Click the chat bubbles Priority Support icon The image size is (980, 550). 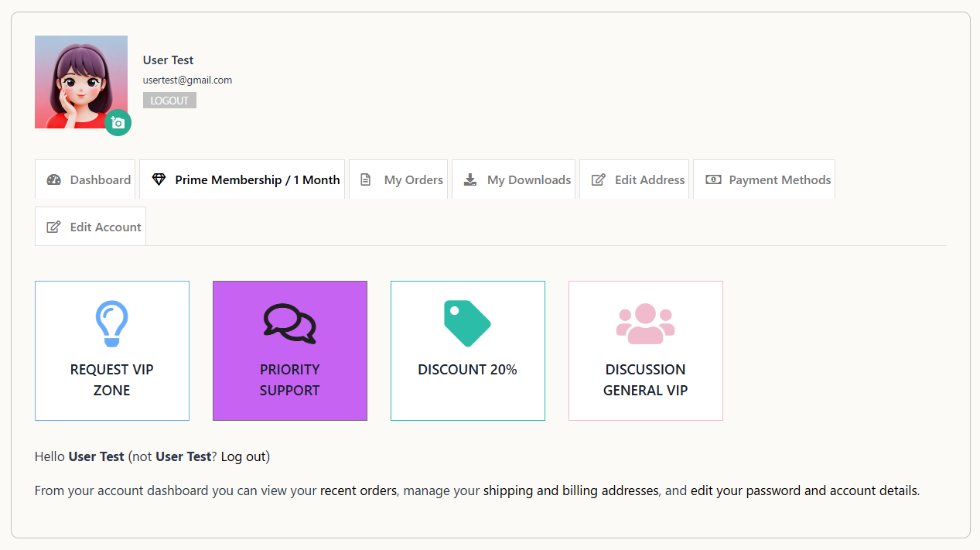(290, 323)
